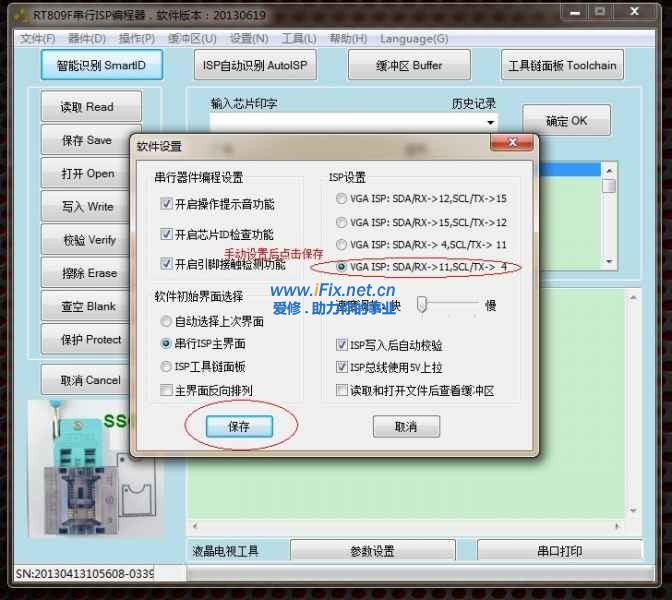The image size is (672, 600).
Task: Click the 取消 button in settings dialog
Action: (x=405, y=426)
